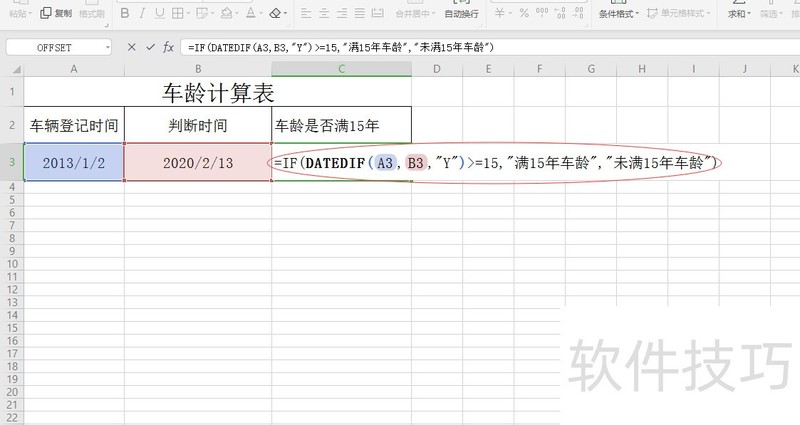Image resolution: width=800 pixels, height=425 pixels.
Task: Expand eraser clear dropdown arrow
Action: coord(285,14)
